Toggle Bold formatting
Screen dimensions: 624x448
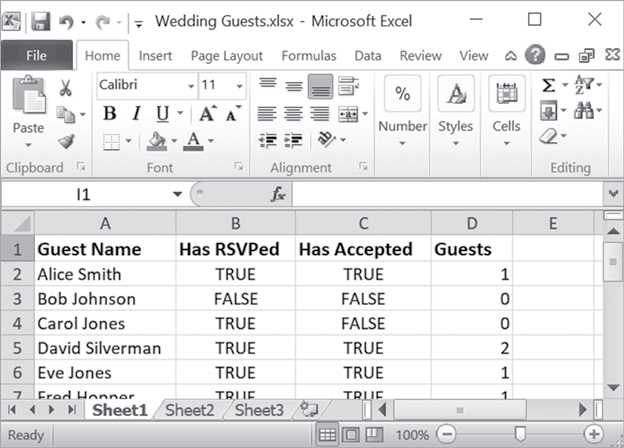tap(110, 113)
